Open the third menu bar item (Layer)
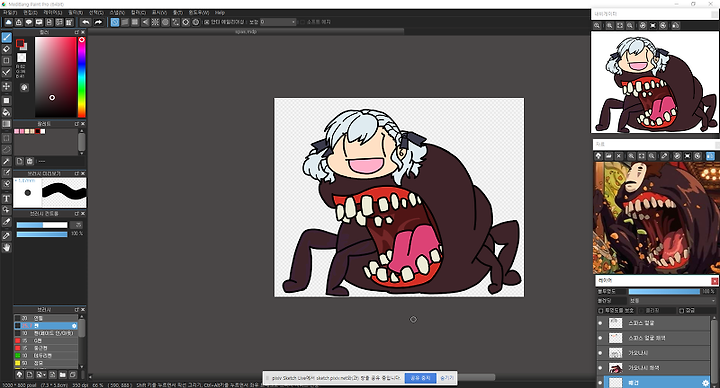 click(x=53, y=13)
